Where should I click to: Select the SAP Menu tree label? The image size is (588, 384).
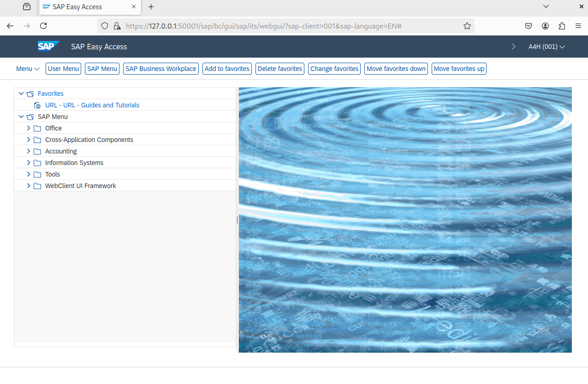tap(53, 117)
